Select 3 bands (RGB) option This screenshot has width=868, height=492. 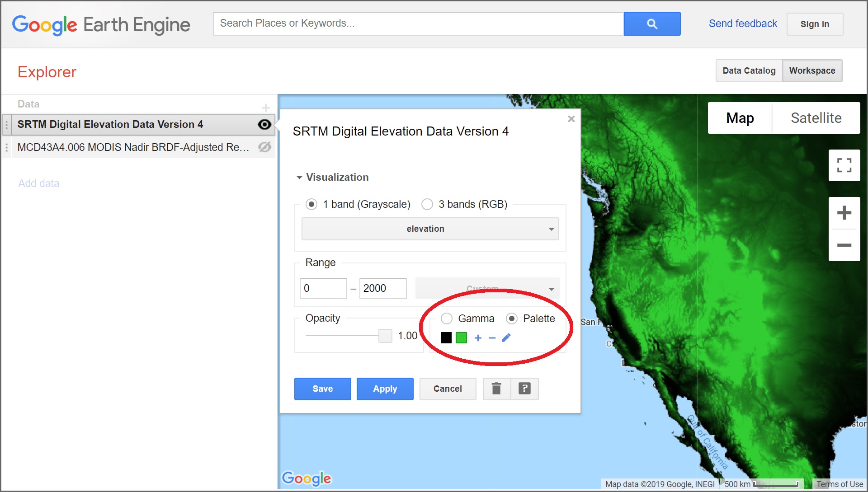(x=427, y=204)
